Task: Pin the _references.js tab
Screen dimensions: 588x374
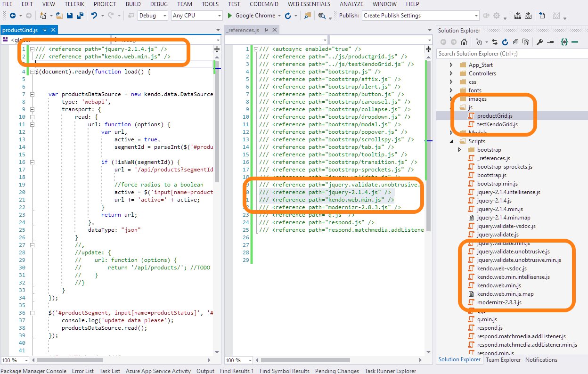Action: coord(266,30)
